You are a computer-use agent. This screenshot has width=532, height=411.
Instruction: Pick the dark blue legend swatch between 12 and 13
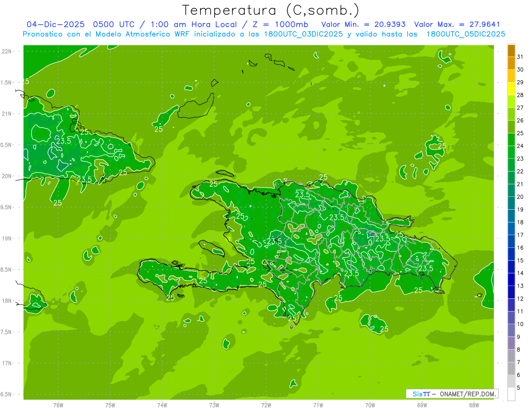[511, 293]
